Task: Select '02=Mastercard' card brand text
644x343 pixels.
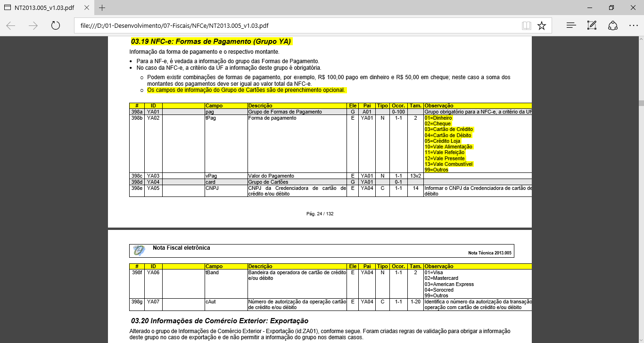Action: pos(441,278)
